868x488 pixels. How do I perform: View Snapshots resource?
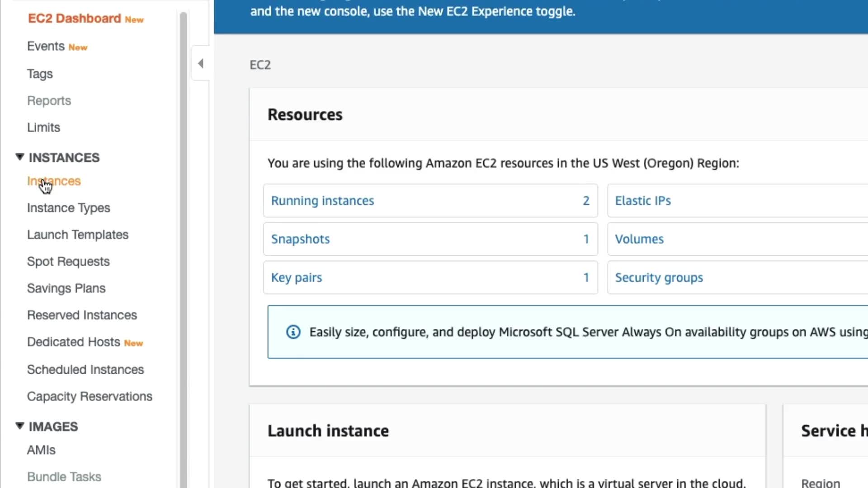pyautogui.click(x=300, y=239)
